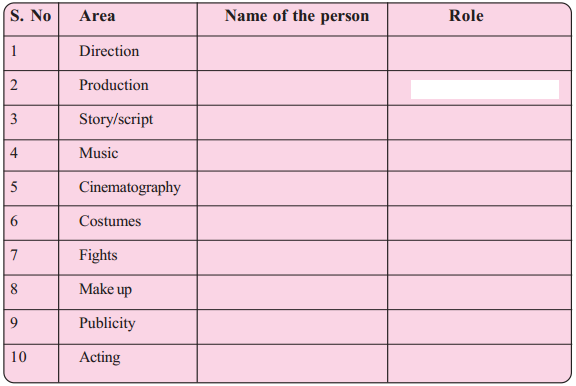The height and width of the screenshot is (386, 576).
Task: Click the empty name cell for Direction
Action: pyautogui.click(x=292, y=53)
